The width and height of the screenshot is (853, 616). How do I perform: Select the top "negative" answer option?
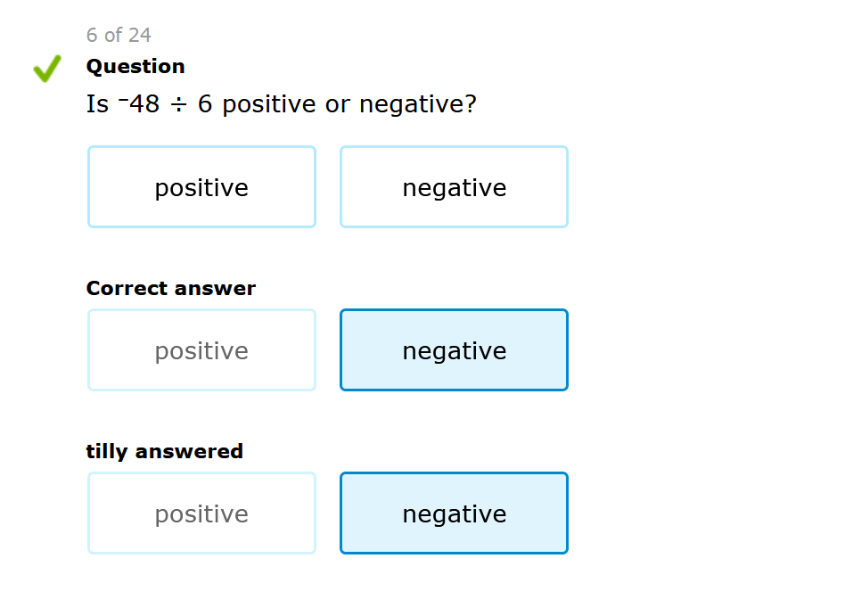pos(454,187)
